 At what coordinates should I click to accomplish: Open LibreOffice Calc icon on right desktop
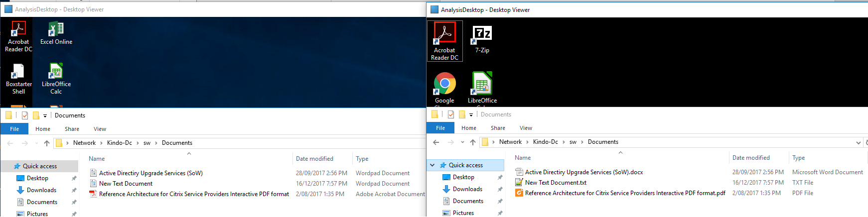[482, 89]
